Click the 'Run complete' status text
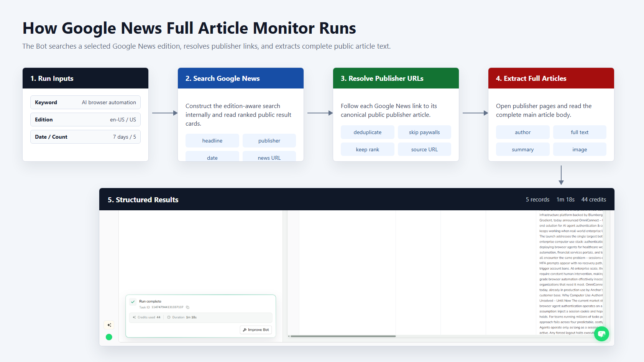This screenshot has height=362, width=644. [x=150, y=301]
